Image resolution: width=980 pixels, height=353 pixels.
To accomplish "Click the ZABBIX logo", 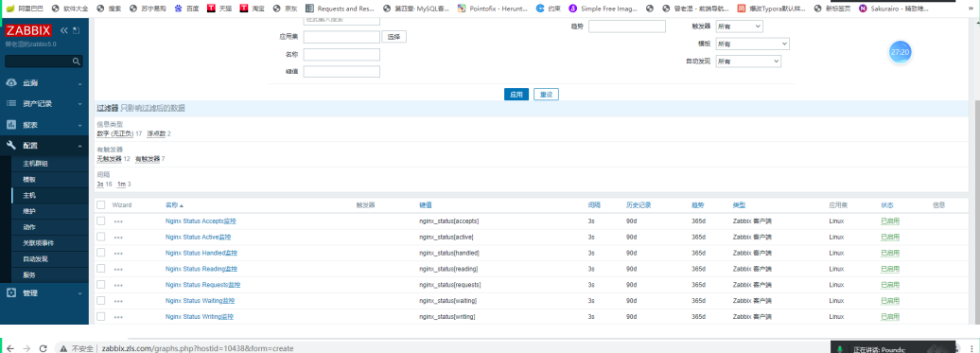I will click(x=27, y=30).
